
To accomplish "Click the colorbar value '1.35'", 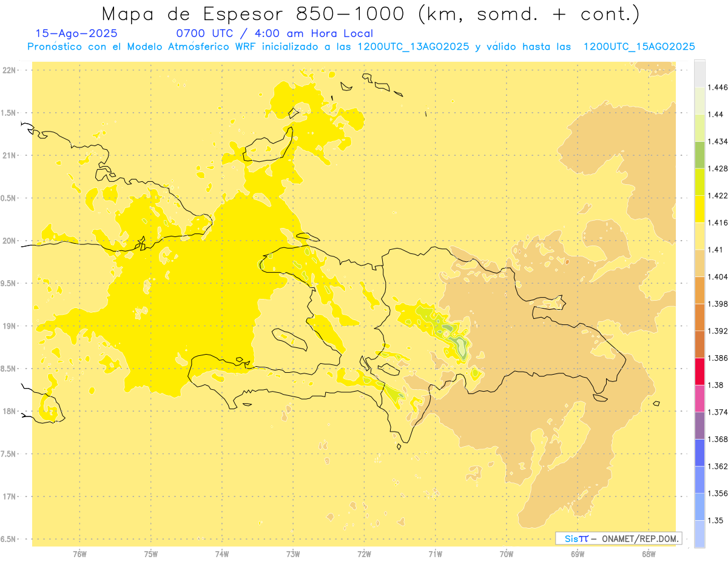I will click(x=716, y=520).
